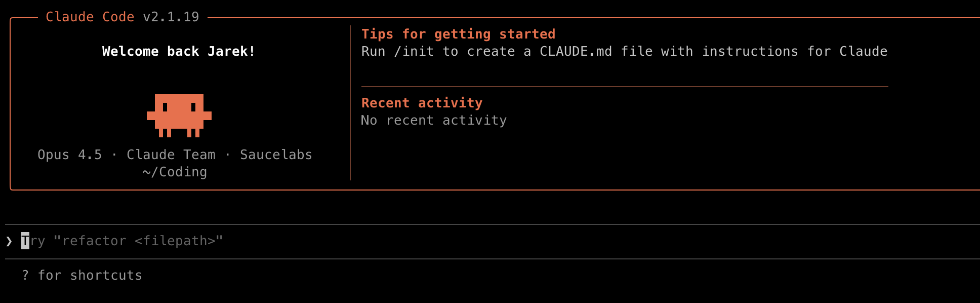Click the v2.1.19 version number

[171, 17]
